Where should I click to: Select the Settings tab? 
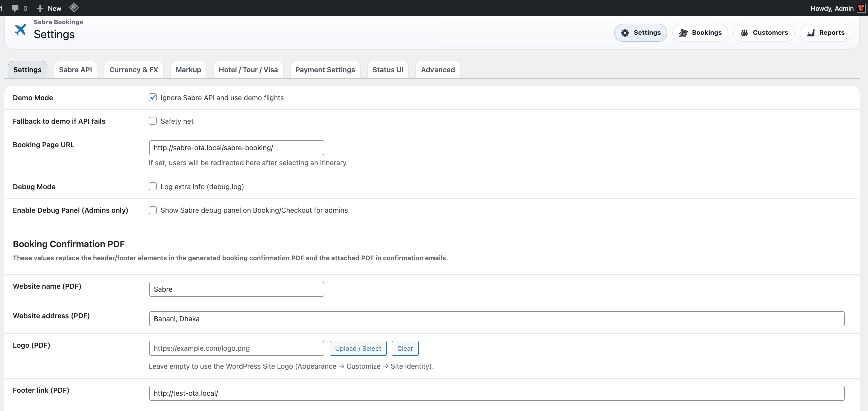[27, 70]
